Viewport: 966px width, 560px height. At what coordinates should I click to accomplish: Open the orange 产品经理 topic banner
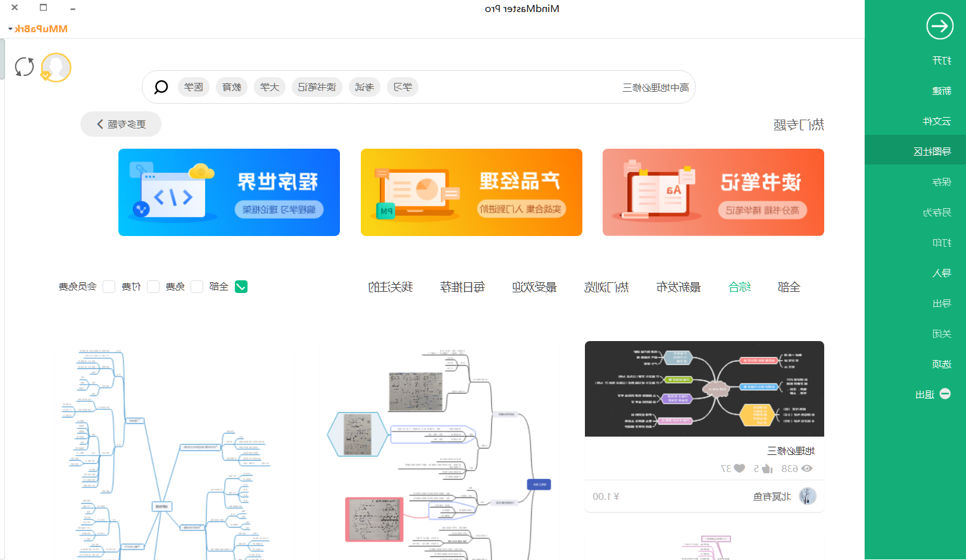(x=472, y=192)
